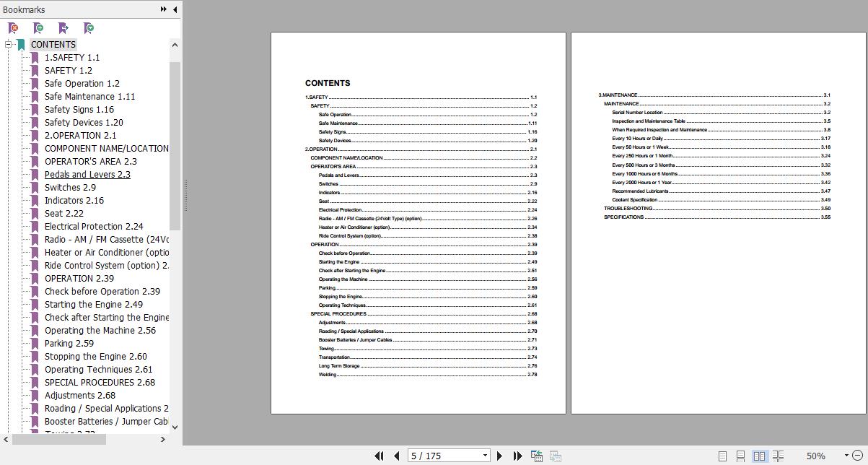Open the page number dropdown

click(x=485, y=456)
